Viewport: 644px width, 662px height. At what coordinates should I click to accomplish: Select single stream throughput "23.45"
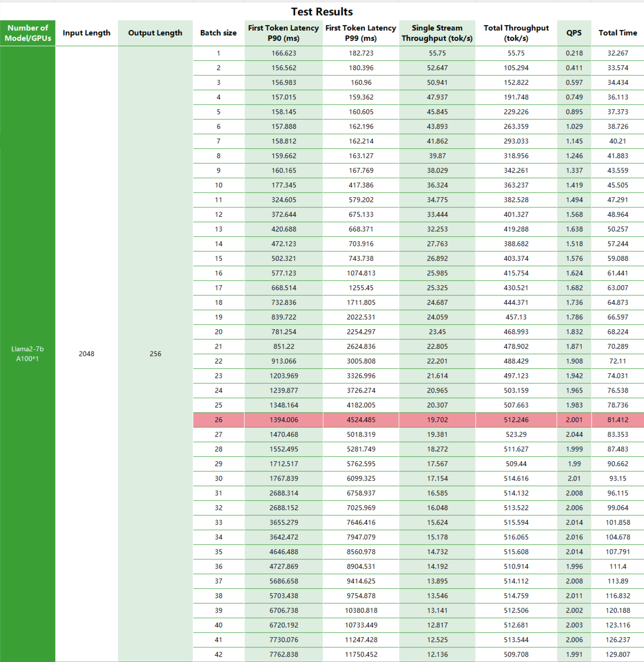point(437,332)
